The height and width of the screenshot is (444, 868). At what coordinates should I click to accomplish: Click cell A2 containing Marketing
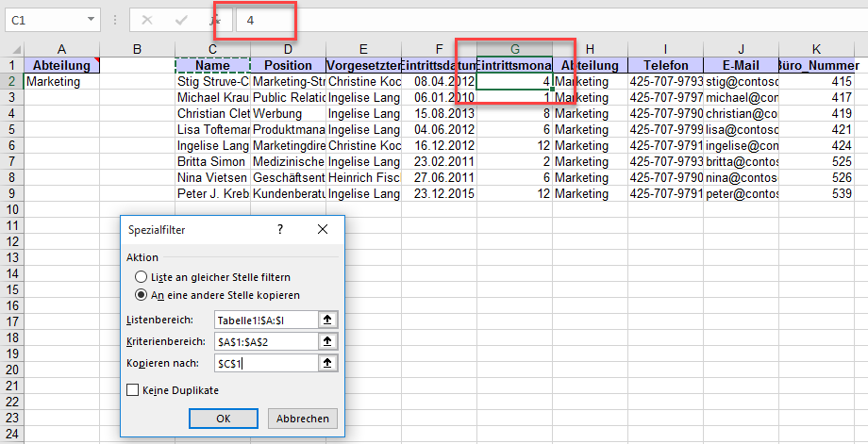pos(61,82)
